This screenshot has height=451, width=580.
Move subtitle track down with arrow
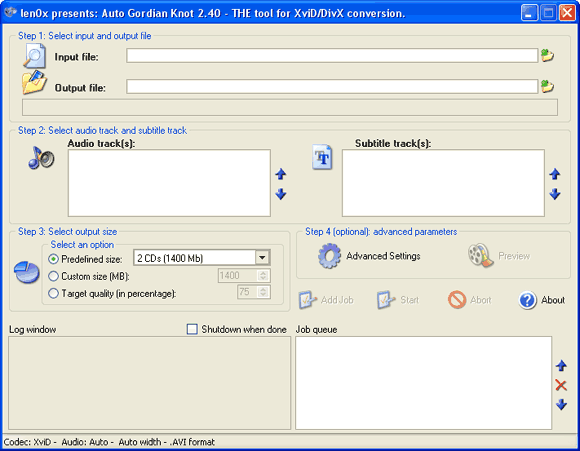[554, 194]
